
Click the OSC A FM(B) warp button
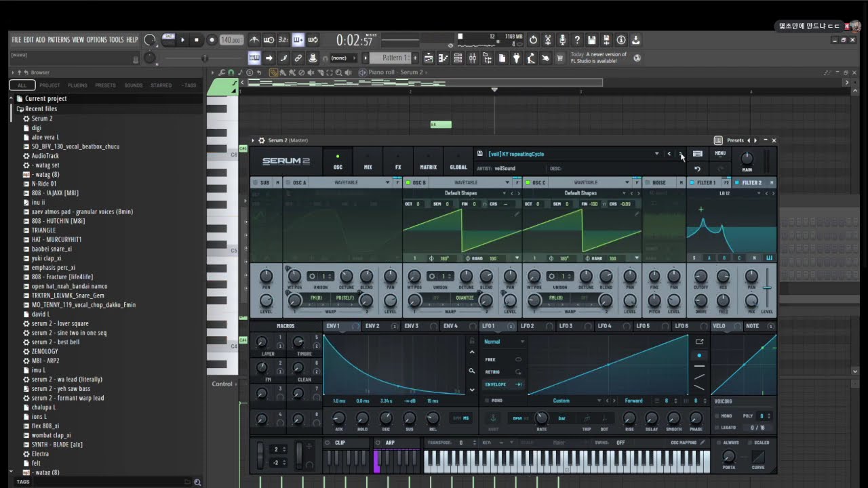click(x=316, y=298)
